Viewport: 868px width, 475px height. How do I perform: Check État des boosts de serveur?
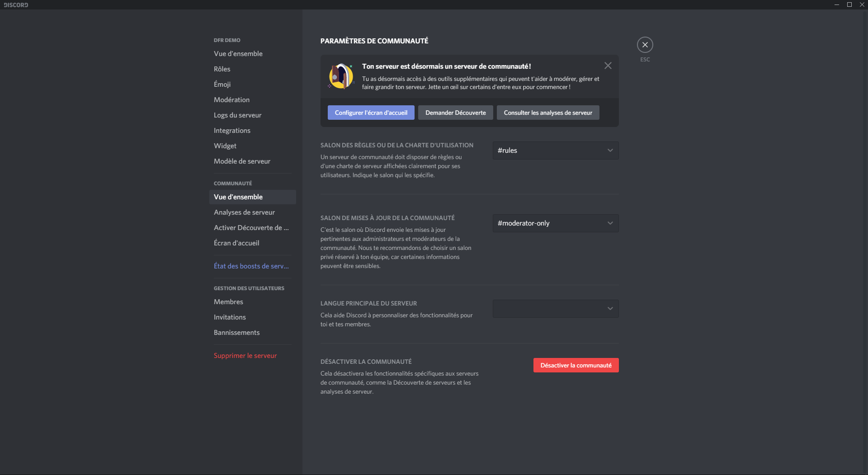point(251,266)
